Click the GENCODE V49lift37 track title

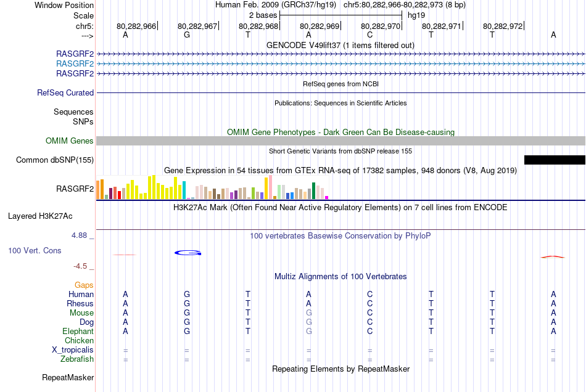pos(340,45)
